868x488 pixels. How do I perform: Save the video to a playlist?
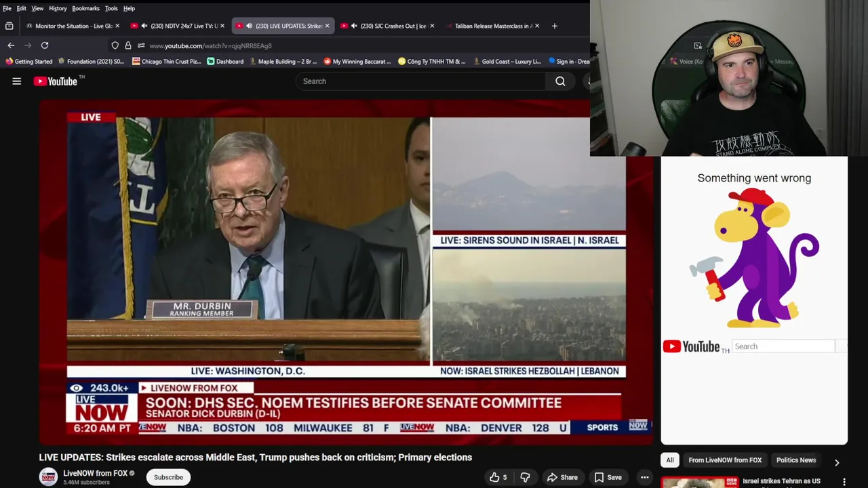tap(608, 477)
